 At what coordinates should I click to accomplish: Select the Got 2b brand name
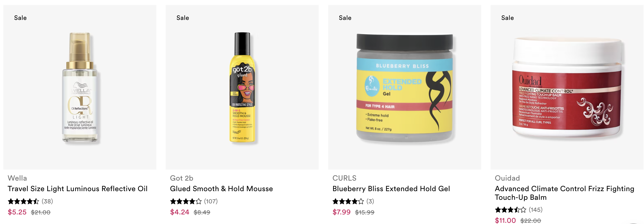(x=182, y=178)
